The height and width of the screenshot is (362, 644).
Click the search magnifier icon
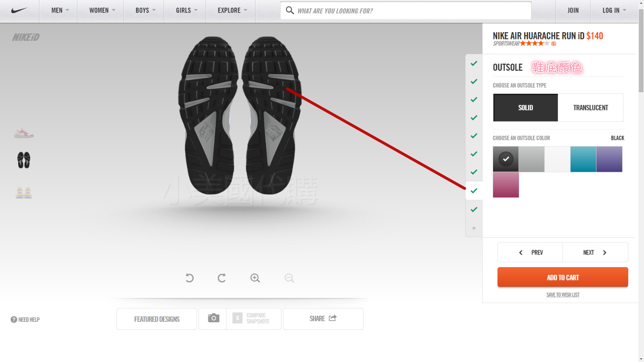click(x=290, y=10)
